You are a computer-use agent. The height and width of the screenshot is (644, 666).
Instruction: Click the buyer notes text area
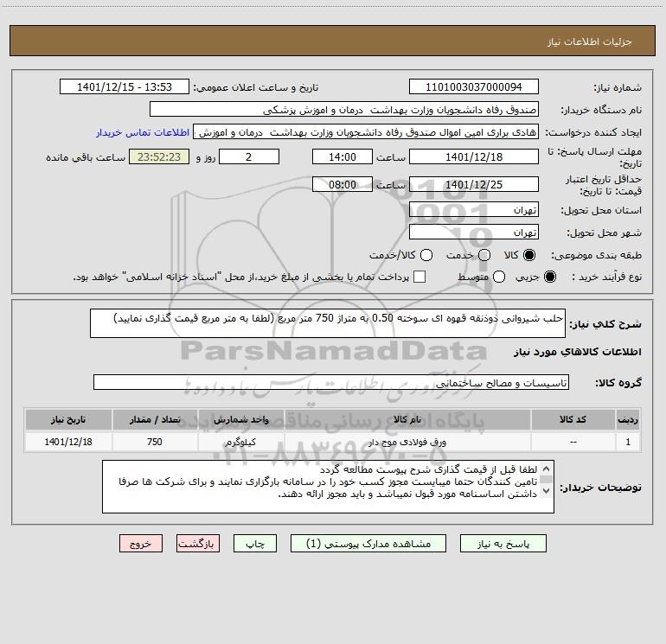pyautogui.click(x=328, y=487)
